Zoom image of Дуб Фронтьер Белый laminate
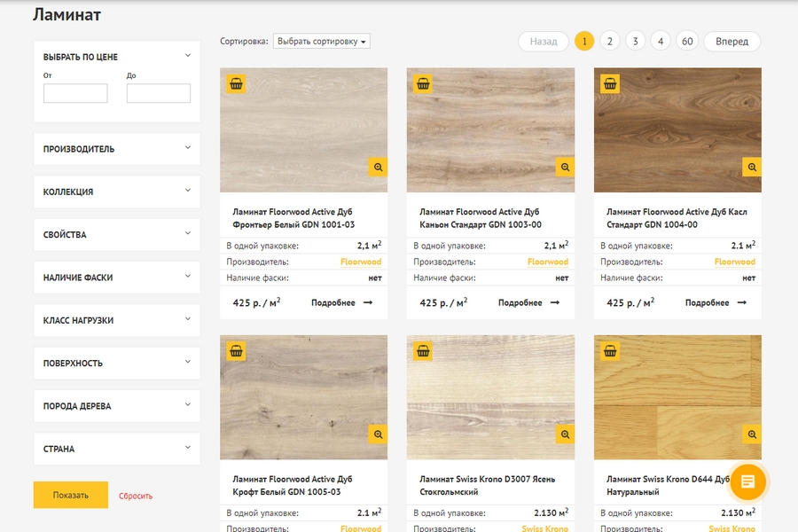Image resolution: width=798 pixels, height=532 pixels. [378, 167]
